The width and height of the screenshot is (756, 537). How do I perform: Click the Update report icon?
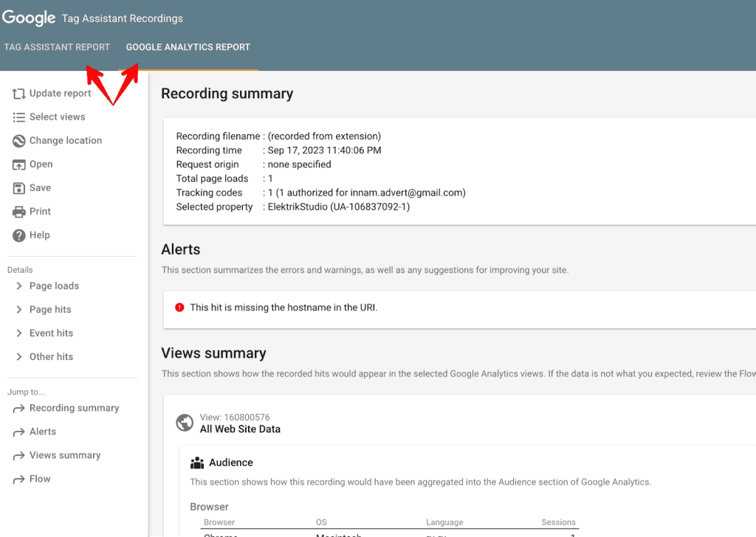click(16, 93)
